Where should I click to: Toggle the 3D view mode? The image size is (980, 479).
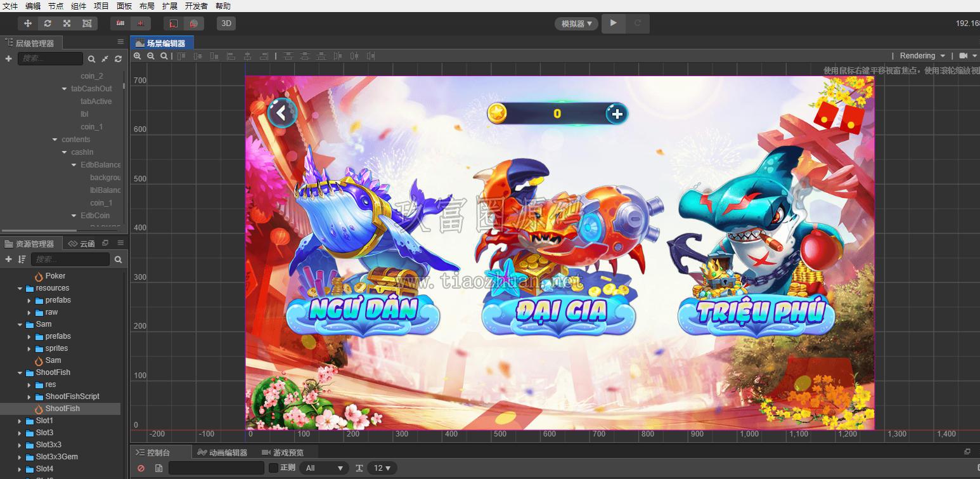coord(226,23)
